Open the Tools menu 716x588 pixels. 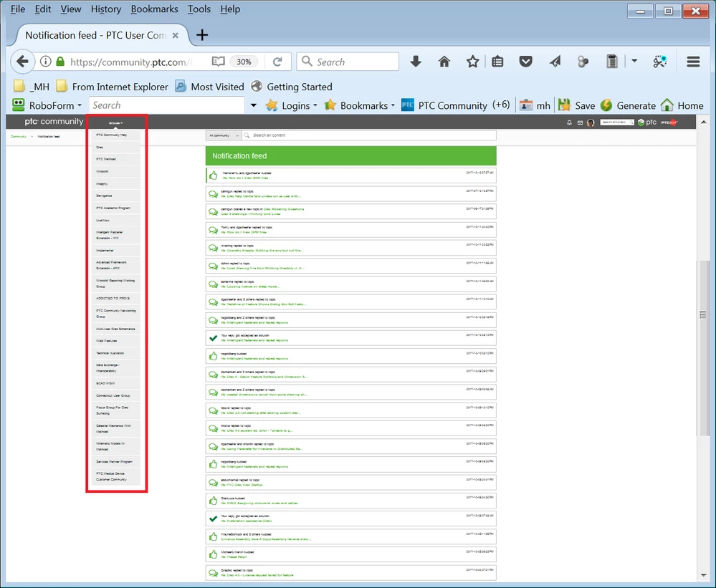coord(199,9)
